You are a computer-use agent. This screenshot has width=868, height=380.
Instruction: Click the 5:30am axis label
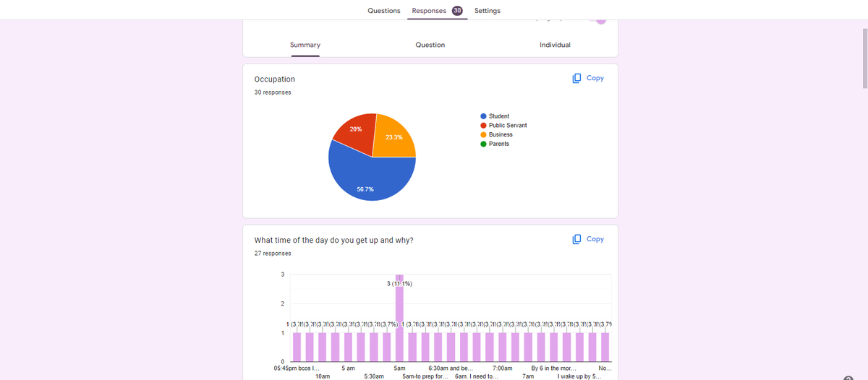click(x=374, y=376)
